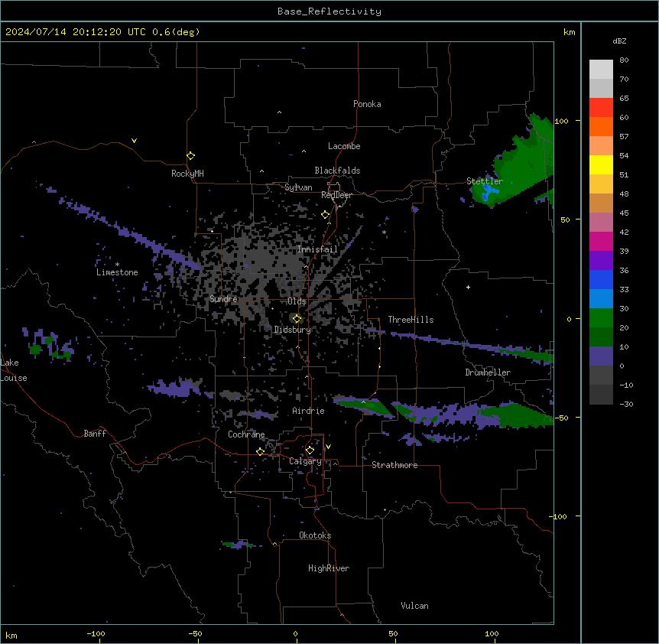Viewport: 659px width, 644px height.
Task: Click the Base_Reflectivity title text
Action: (x=329, y=11)
